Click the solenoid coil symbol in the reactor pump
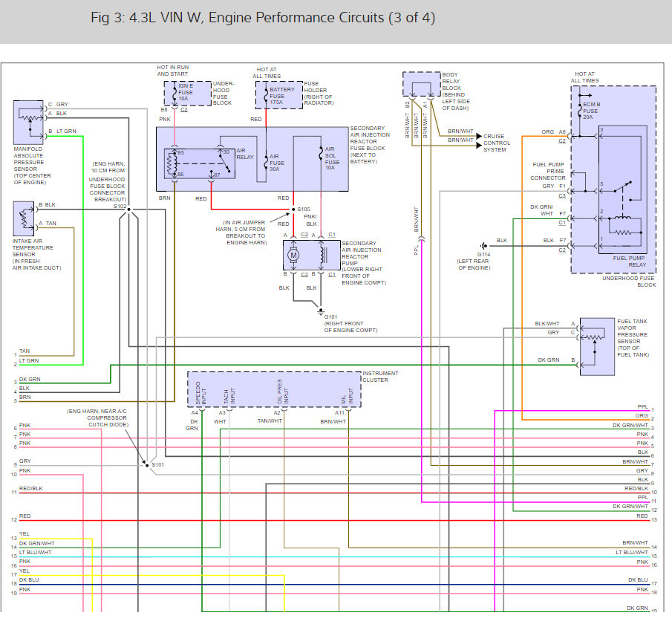The image size is (672, 627). [x=322, y=255]
